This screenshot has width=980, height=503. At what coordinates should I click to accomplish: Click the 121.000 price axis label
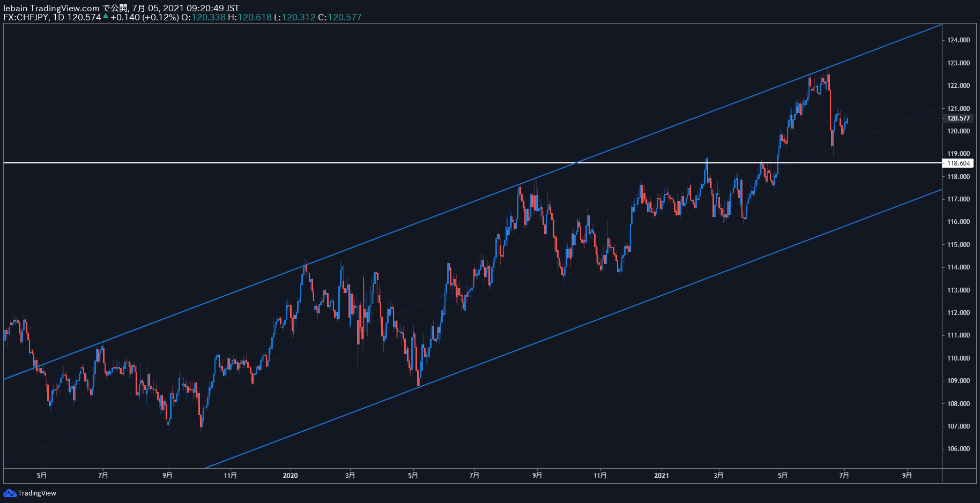click(959, 109)
